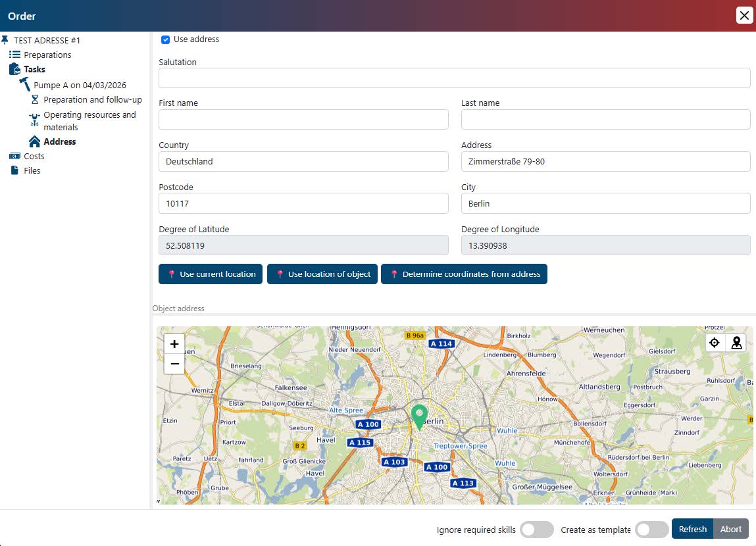Screen dimensions: 756x546
Task: Click the house icon next to Address
Action: pos(35,141)
